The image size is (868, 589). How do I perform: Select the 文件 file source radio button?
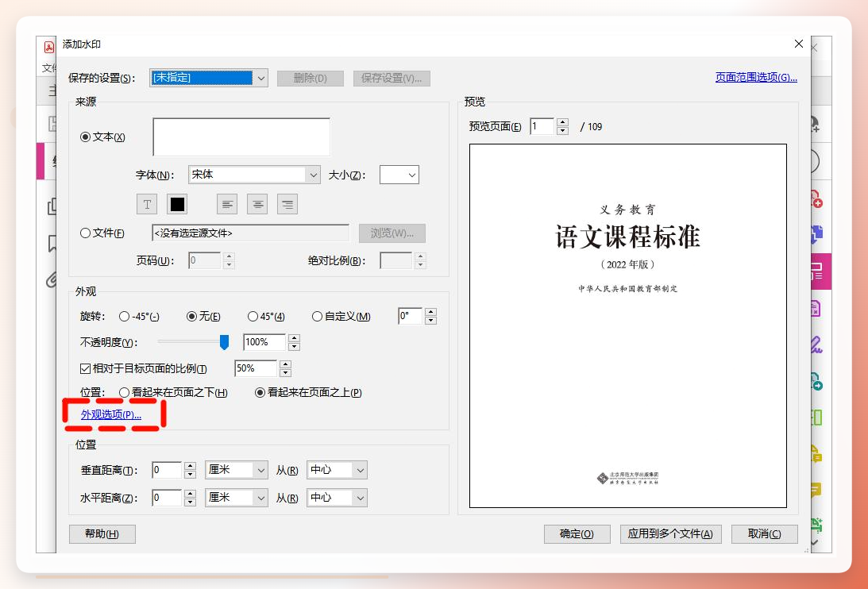pyautogui.click(x=85, y=233)
